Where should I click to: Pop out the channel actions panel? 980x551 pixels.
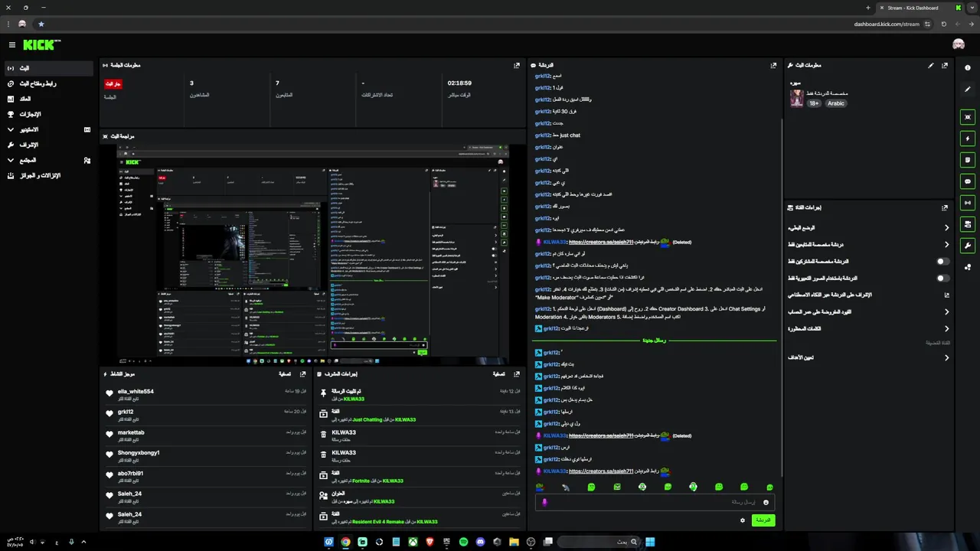coord(945,207)
